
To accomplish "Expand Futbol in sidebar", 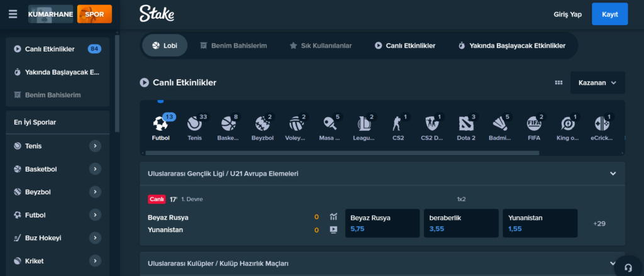I will 96,215.
